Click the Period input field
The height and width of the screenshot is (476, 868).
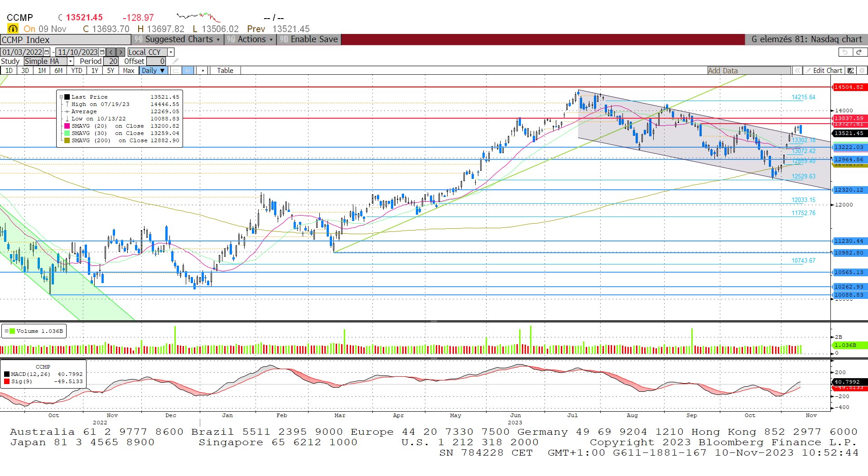pos(111,61)
